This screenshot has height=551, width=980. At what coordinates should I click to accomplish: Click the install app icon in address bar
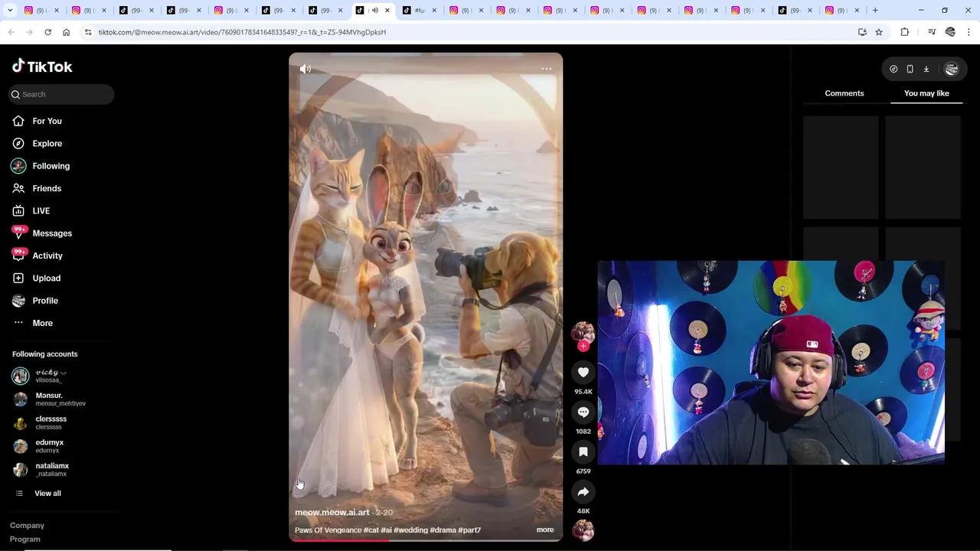862,32
